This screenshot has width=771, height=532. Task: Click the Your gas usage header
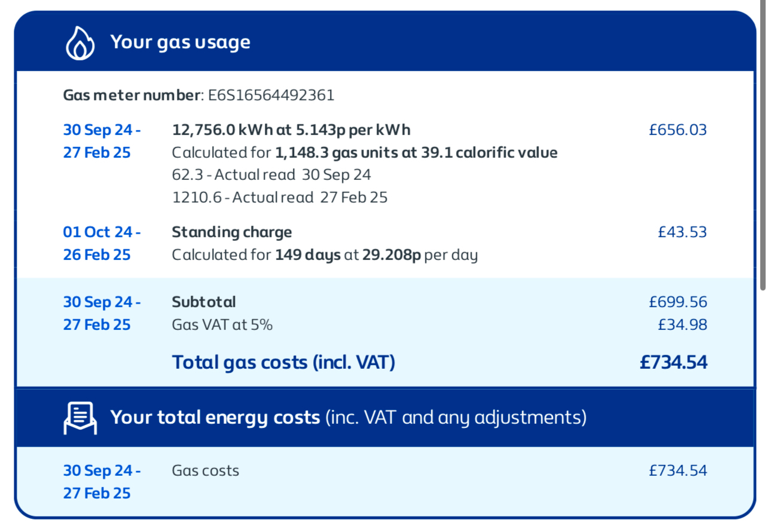[180, 42]
